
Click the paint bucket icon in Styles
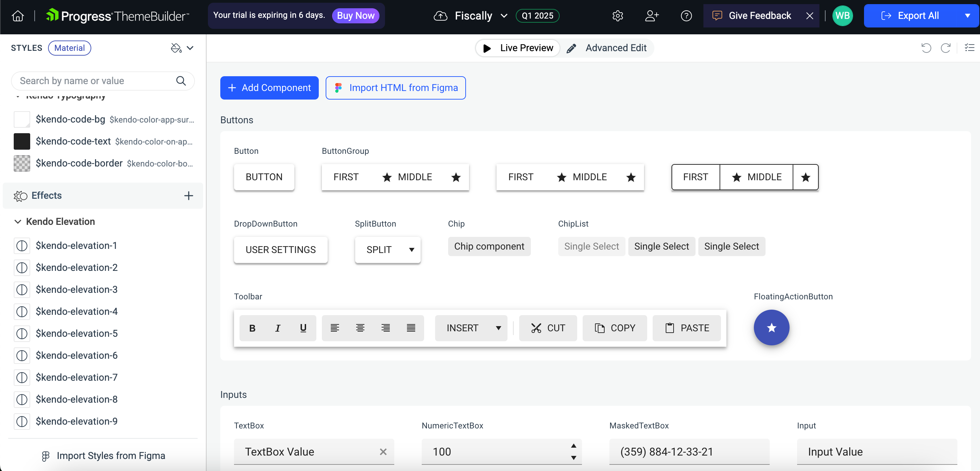176,48
